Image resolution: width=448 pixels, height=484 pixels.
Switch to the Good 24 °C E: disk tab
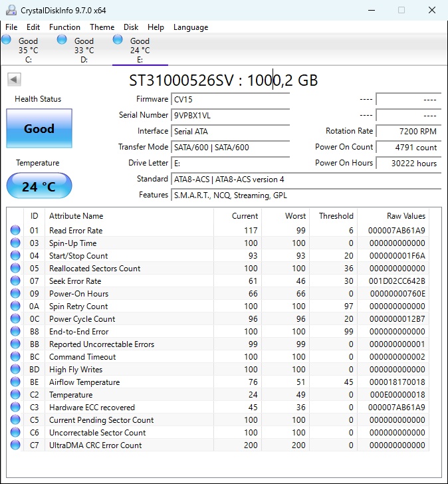coord(140,49)
